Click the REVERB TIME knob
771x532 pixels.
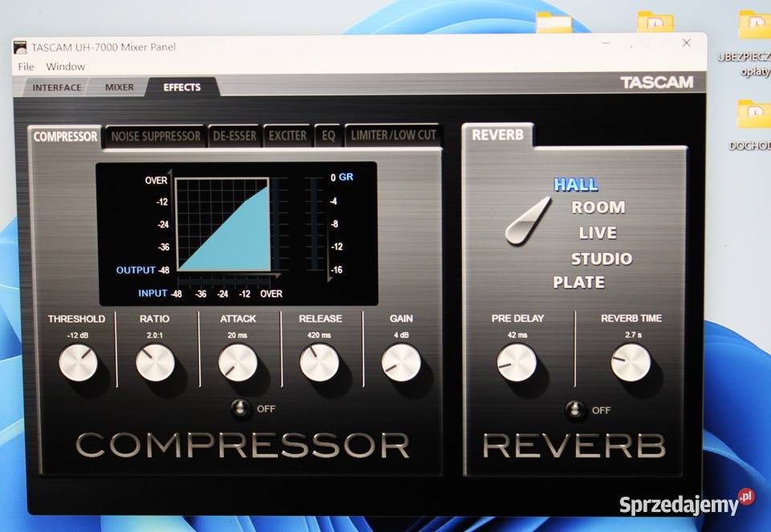[x=631, y=363]
